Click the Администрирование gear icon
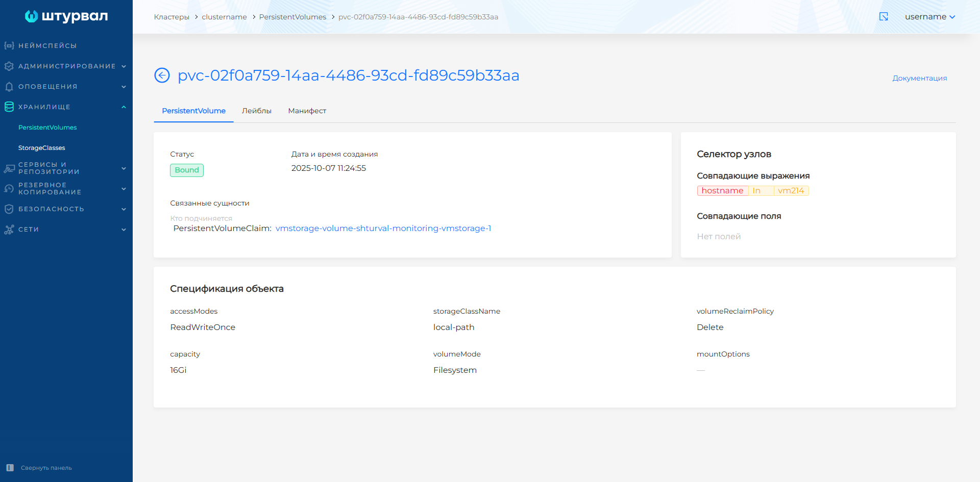The image size is (980, 482). [9, 66]
